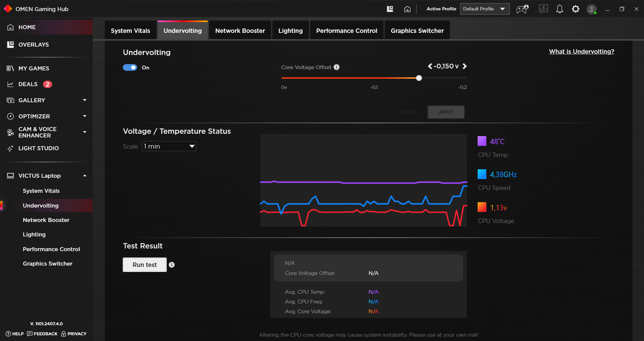Click the blue CPU Speed color swatch
Viewport: 644px width, 341px height.
pyautogui.click(x=482, y=174)
